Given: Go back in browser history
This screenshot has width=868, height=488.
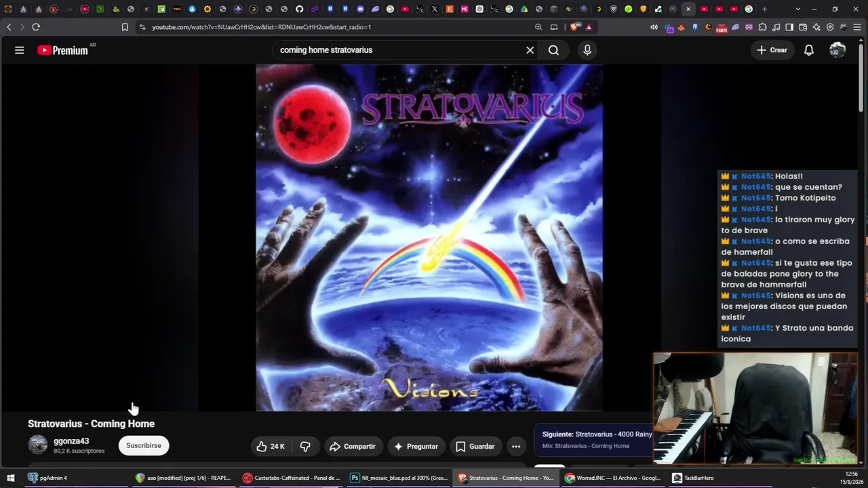Looking at the screenshot, I should coord(9,27).
